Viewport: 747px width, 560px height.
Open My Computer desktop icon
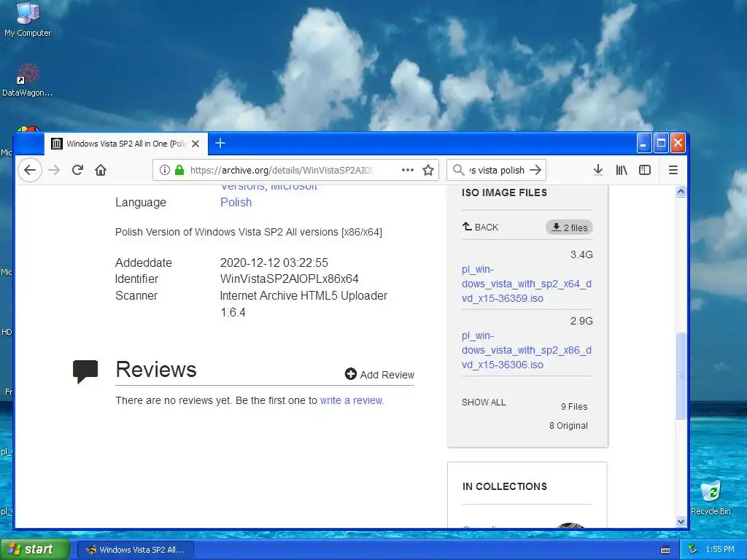point(28,20)
